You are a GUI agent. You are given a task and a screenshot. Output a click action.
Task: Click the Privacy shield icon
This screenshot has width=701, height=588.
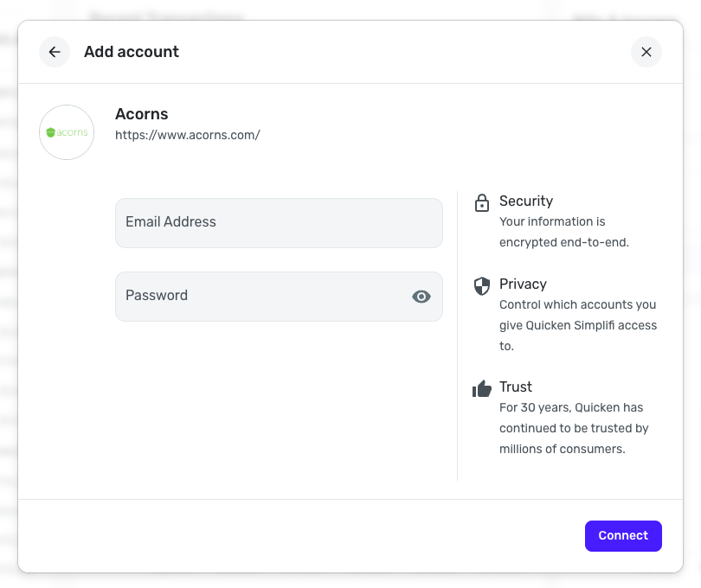482,286
